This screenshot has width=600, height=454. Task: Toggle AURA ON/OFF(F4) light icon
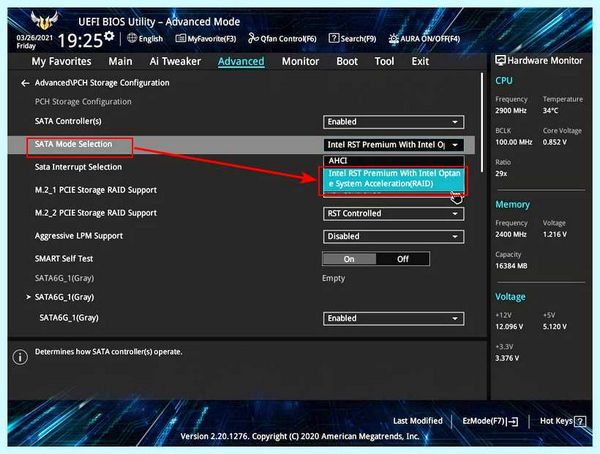393,38
